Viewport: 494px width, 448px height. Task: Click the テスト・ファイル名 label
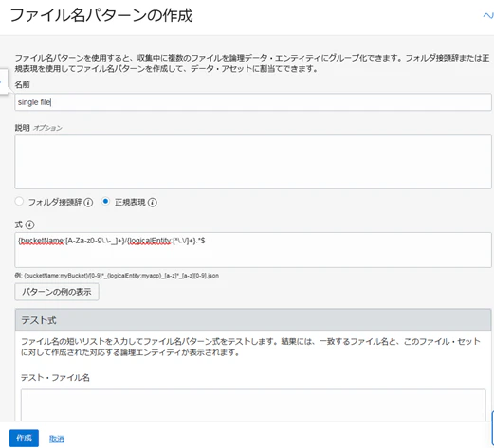[x=55, y=378]
